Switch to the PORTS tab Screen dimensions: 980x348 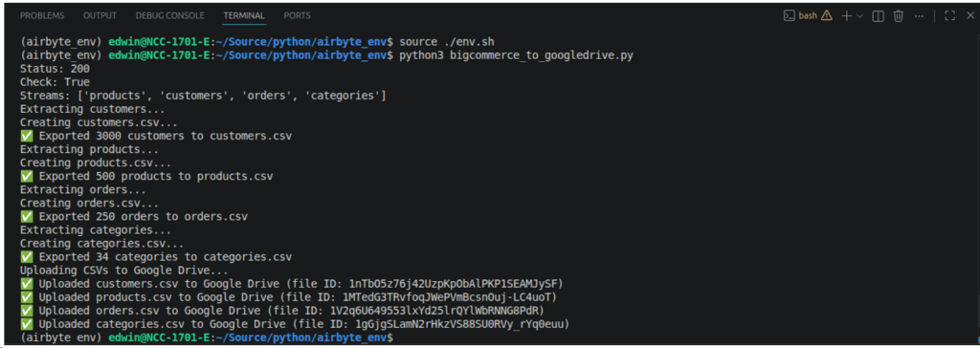click(x=297, y=15)
